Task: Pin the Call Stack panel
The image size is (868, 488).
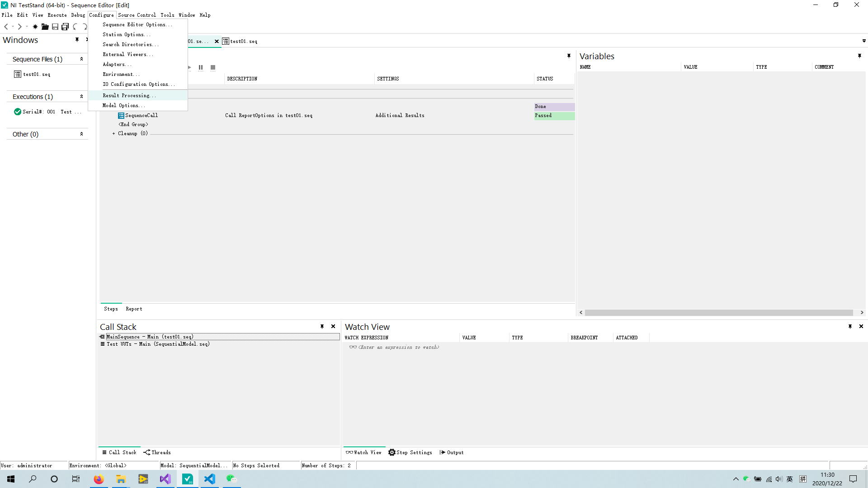Action: point(322,326)
